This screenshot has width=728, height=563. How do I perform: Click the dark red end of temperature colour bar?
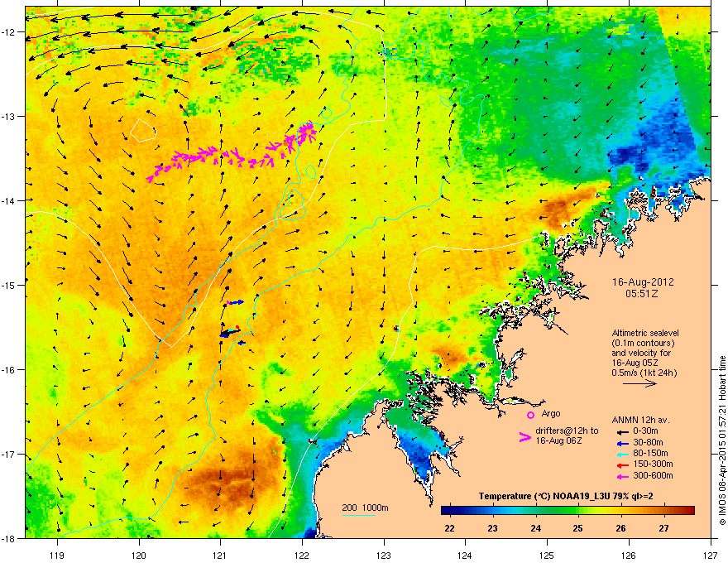689,511
